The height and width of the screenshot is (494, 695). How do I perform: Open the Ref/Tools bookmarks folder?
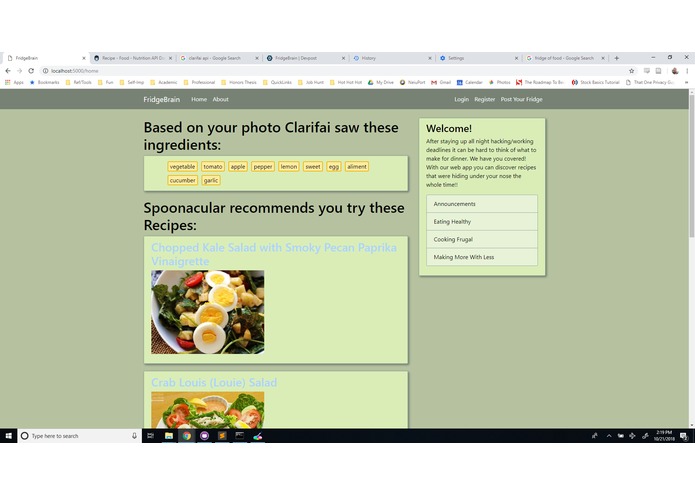click(78, 82)
